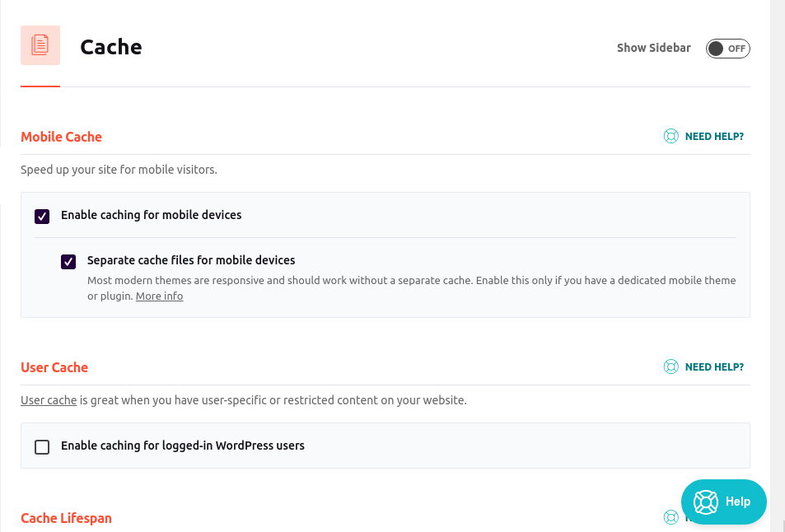The width and height of the screenshot is (785, 532).
Task: Click the Enable caching for mobile devices label
Action: pyautogui.click(x=152, y=215)
